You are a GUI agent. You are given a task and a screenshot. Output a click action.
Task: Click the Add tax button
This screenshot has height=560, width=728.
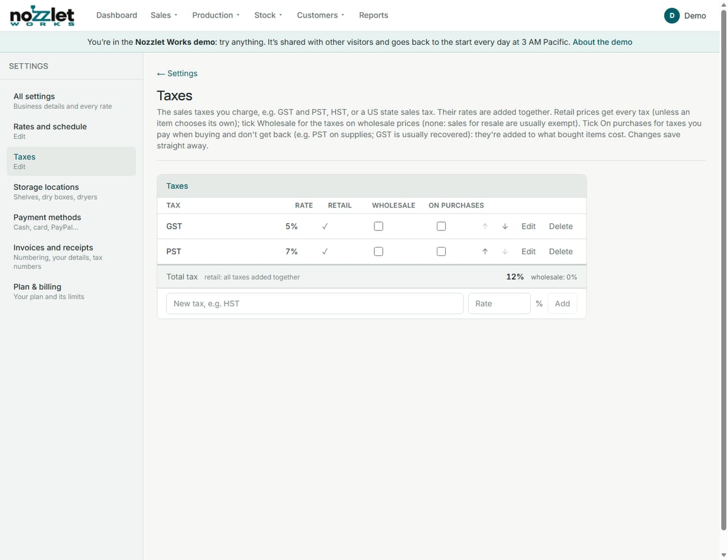click(x=562, y=303)
